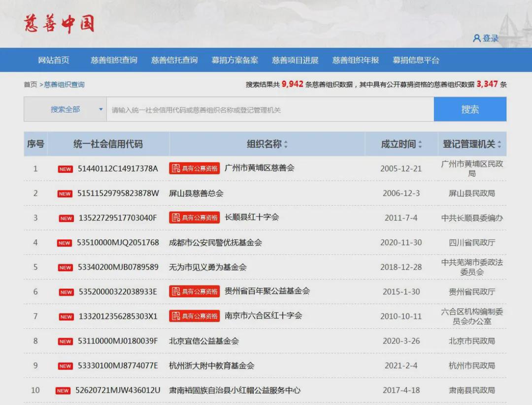Open the 搜索全部 search scope dropdown
The height and width of the screenshot is (405, 532).
click(65, 109)
